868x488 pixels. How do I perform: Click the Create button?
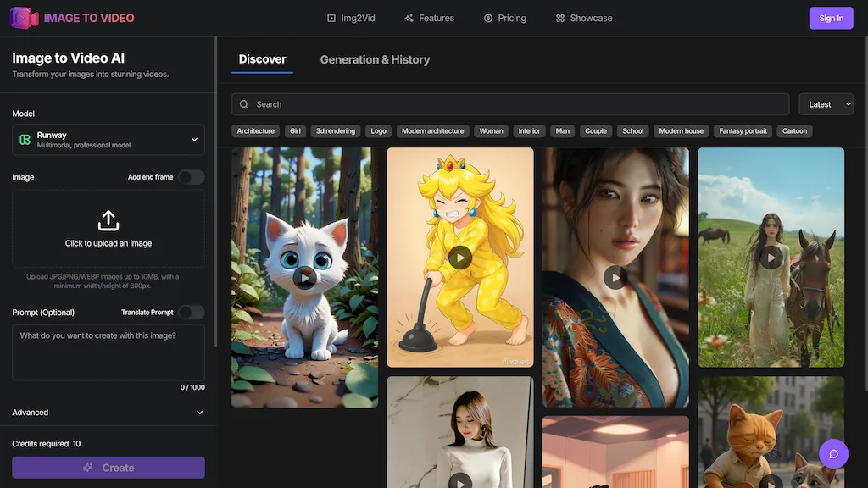tap(108, 468)
